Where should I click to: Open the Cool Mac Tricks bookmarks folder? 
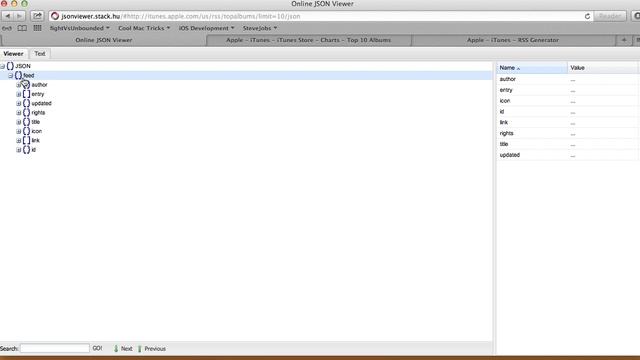click(x=144, y=28)
